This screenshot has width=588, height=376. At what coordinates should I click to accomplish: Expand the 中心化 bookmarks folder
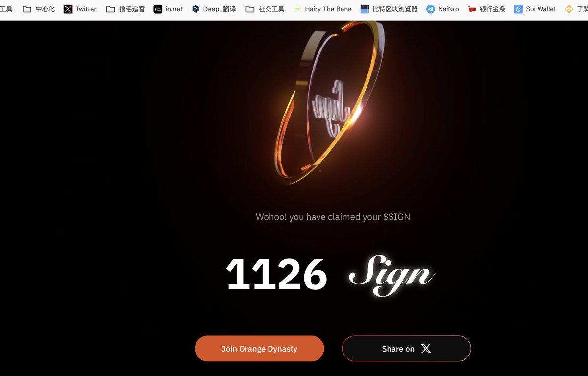(x=39, y=9)
